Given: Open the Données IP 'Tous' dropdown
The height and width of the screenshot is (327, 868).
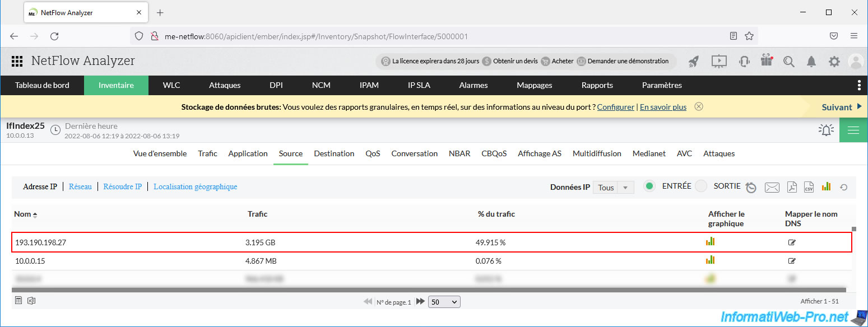Looking at the screenshot, I should [x=614, y=188].
